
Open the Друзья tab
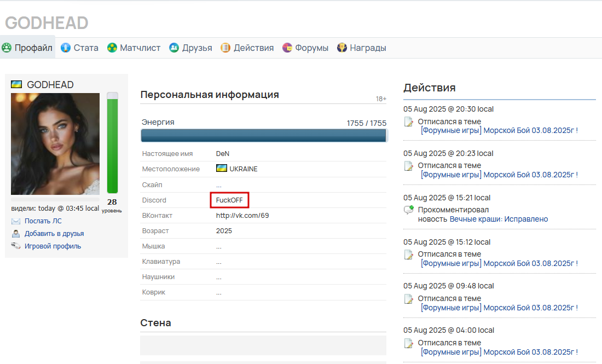(191, 48)
